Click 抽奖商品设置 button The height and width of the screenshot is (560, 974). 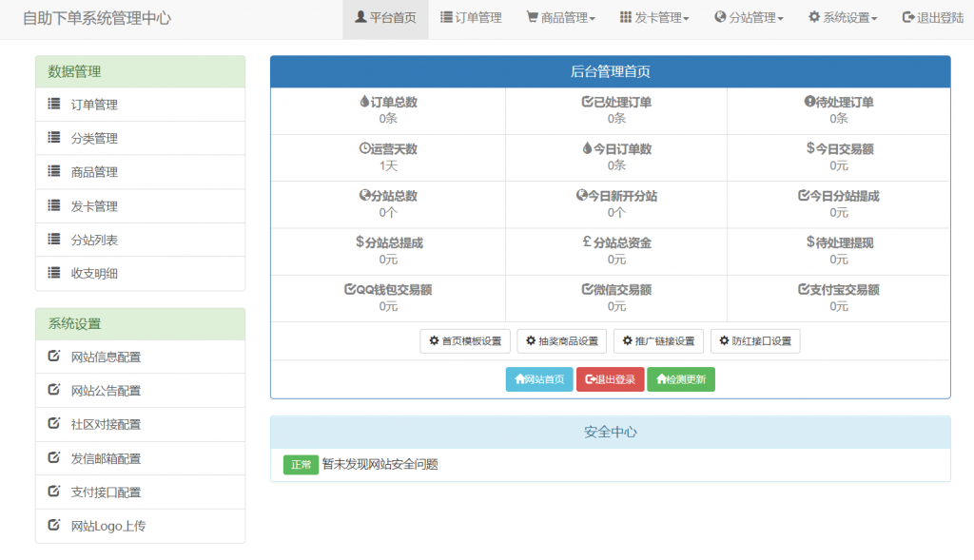click(562, 340)
